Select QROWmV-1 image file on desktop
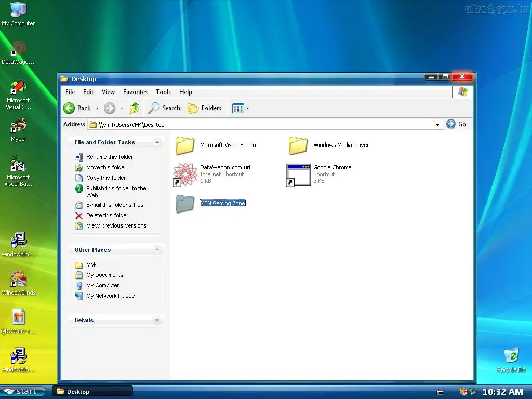 (19, 321)
